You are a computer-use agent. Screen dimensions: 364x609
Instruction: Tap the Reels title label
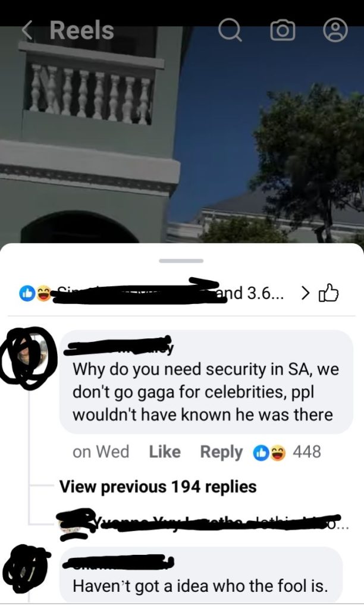pyautogui.click(x=82, y=30)
